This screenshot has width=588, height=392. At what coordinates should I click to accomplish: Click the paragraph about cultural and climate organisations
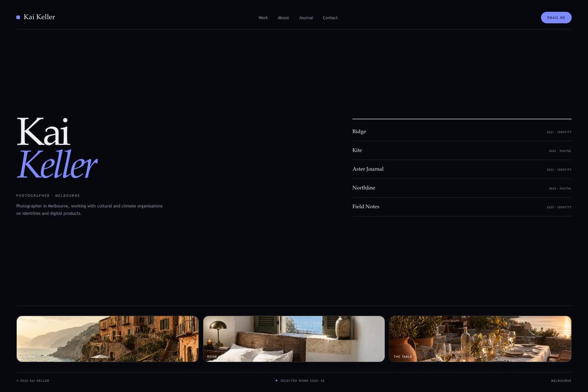click(x=90, y=210)
